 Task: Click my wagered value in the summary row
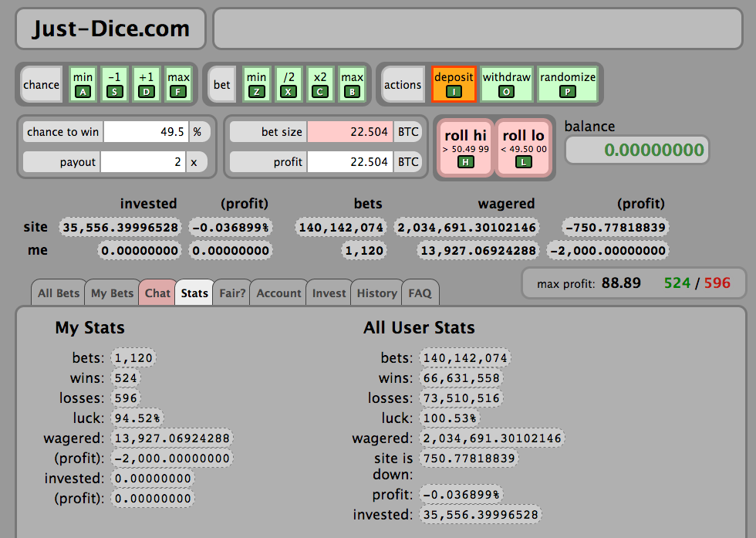point(478,250)
